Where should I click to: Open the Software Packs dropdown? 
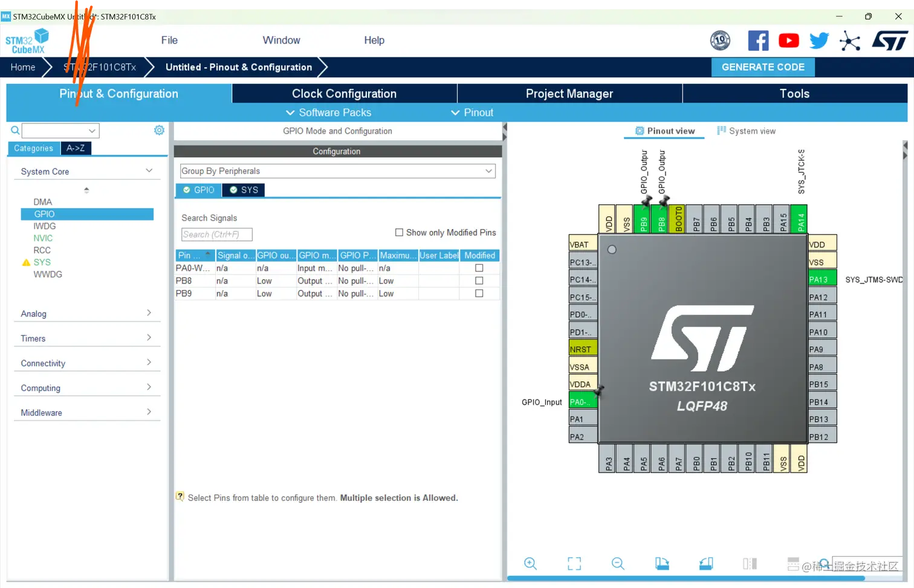[x=328, y=112]
